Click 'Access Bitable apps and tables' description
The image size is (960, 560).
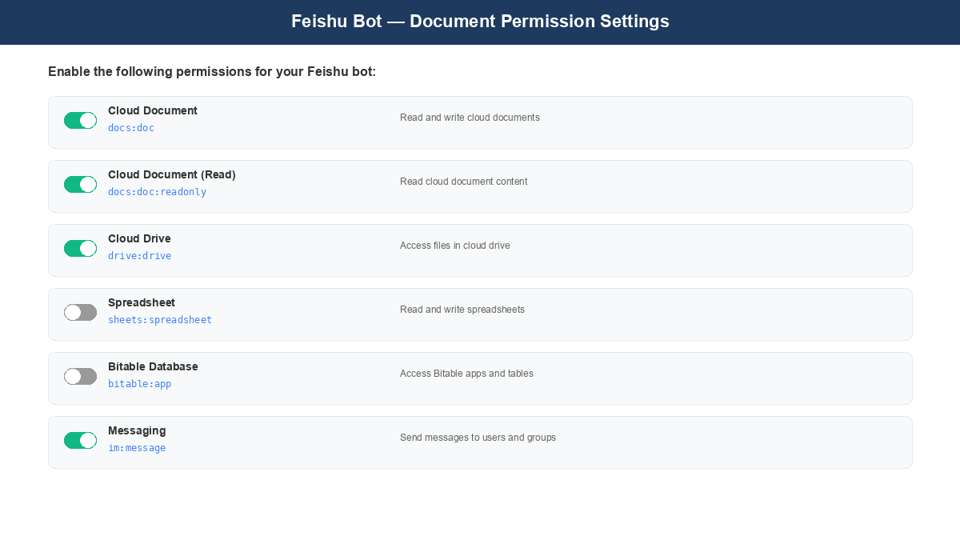point(466,374)
